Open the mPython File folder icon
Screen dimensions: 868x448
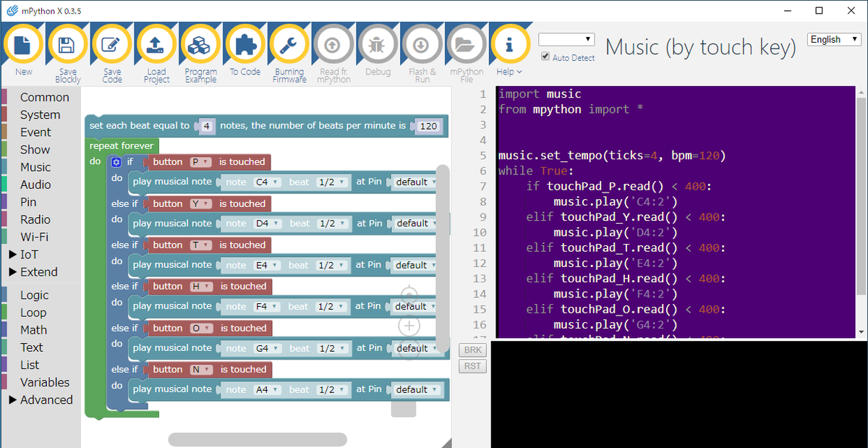point(467,45)
